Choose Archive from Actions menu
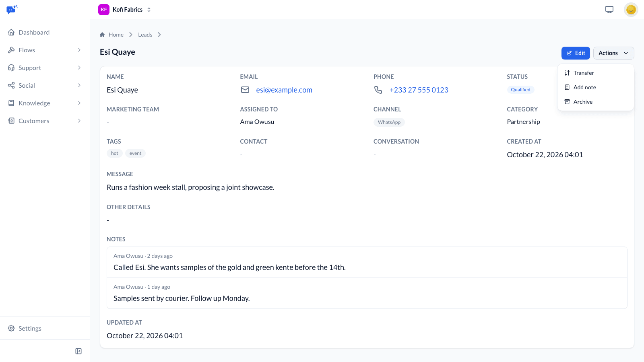This screenshot has height=362, width=644. pyautogui.click(x=596, y=102)
